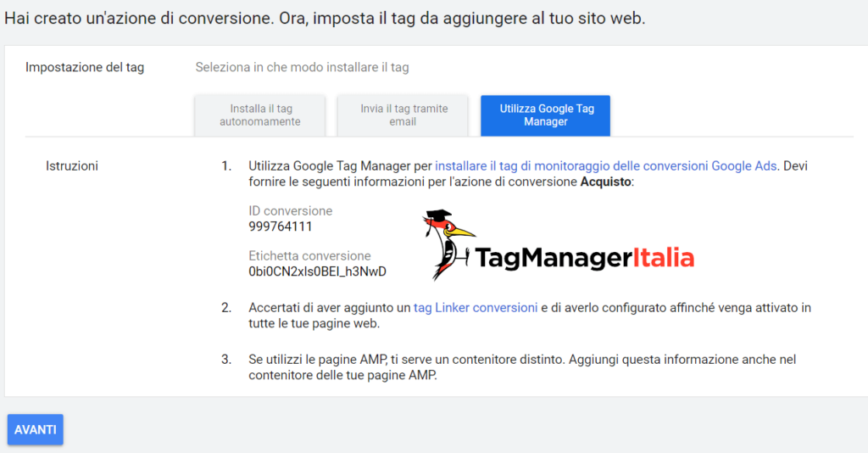
Task: Click the conversion label 0bi0CN2xIs0BEI_h3NwD
Action: click(x=317, y=271)
